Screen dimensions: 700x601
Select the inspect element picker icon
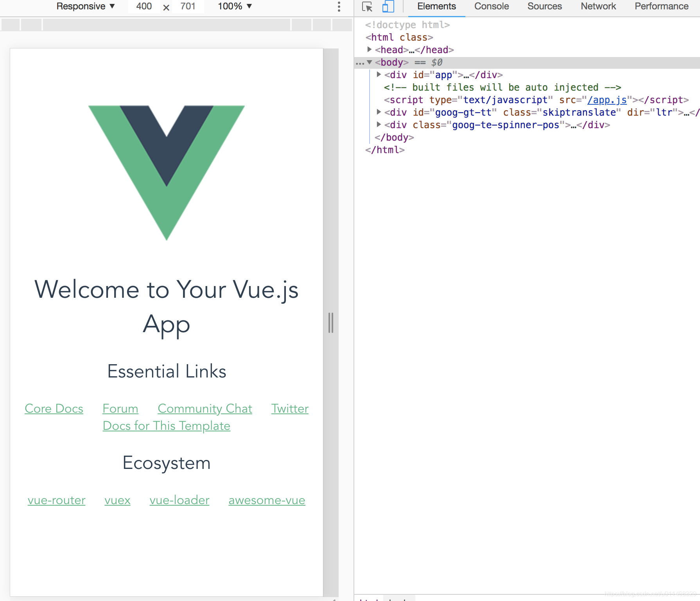pyautogui.click(x=367, y=7)
